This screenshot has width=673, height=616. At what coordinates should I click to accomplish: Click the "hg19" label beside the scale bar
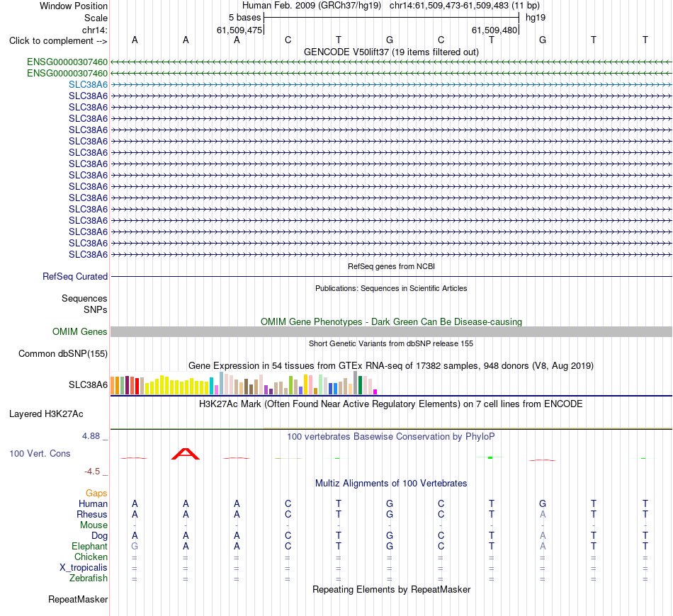click(536, 18)
